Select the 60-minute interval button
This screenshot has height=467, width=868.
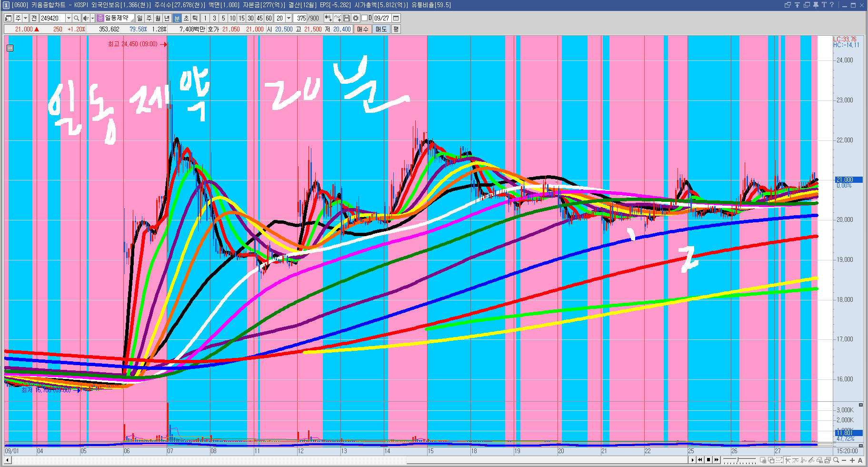(269, 18)
